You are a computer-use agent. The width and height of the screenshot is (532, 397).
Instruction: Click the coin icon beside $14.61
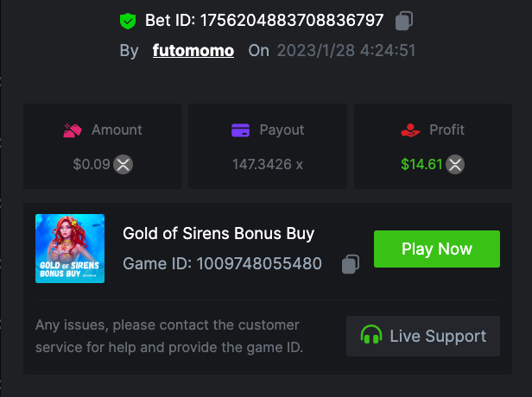[455, 164]
